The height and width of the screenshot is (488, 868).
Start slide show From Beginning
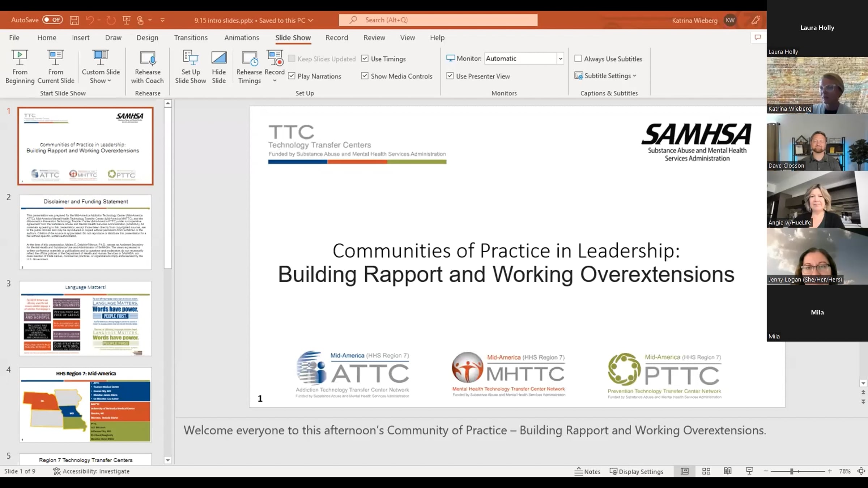(x=20, y=67)
